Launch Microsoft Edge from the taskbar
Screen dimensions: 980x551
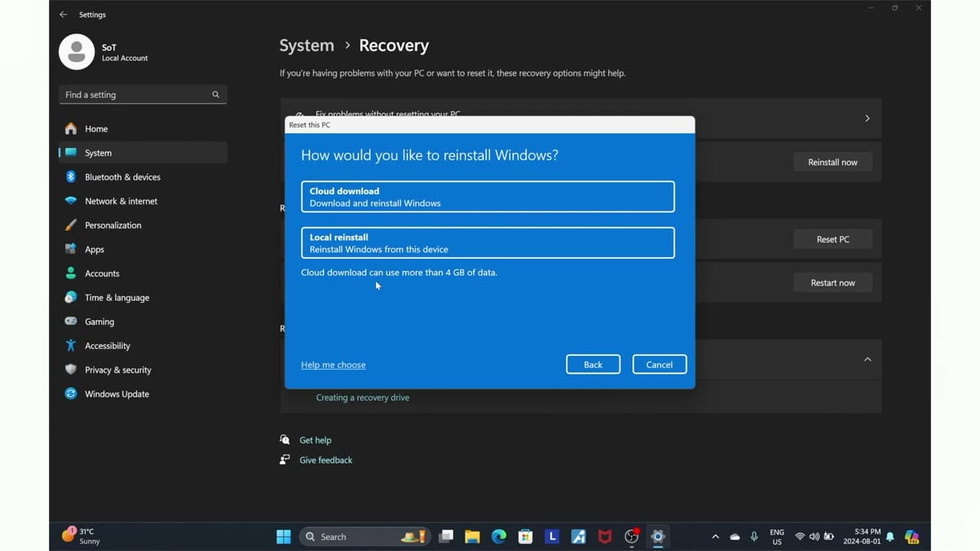pos(499,536)
